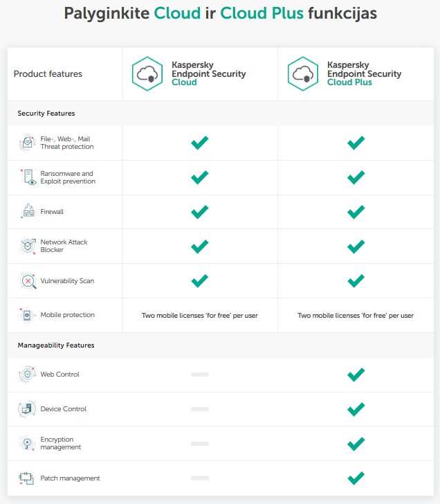The height and width of the screenshot is (504, 440).
Task: Click Cloud Plus checkmark for Web Control
Action: [356, 375]
